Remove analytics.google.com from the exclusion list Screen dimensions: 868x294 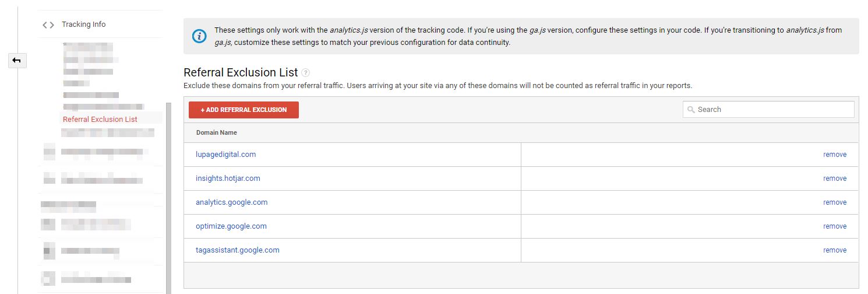pos(834,202)
